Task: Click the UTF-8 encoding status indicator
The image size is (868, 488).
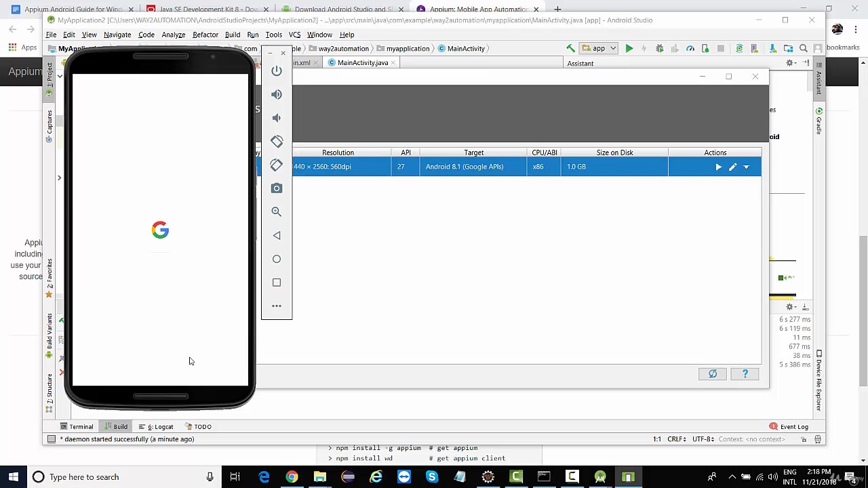Action: [x=702, y=439]
